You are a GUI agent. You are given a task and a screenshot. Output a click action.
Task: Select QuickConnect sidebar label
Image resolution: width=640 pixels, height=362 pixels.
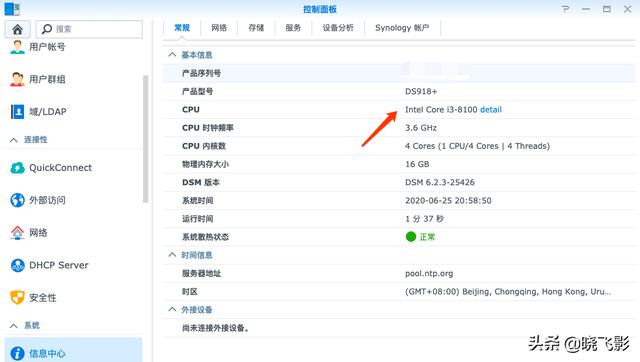60,168
